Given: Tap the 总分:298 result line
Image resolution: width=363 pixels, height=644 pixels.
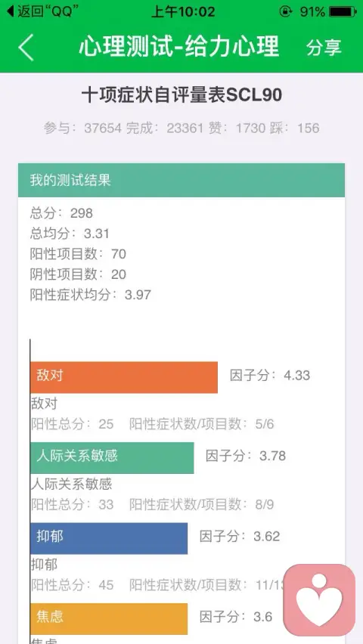Looking at the screenshot, I should (61, 213).
